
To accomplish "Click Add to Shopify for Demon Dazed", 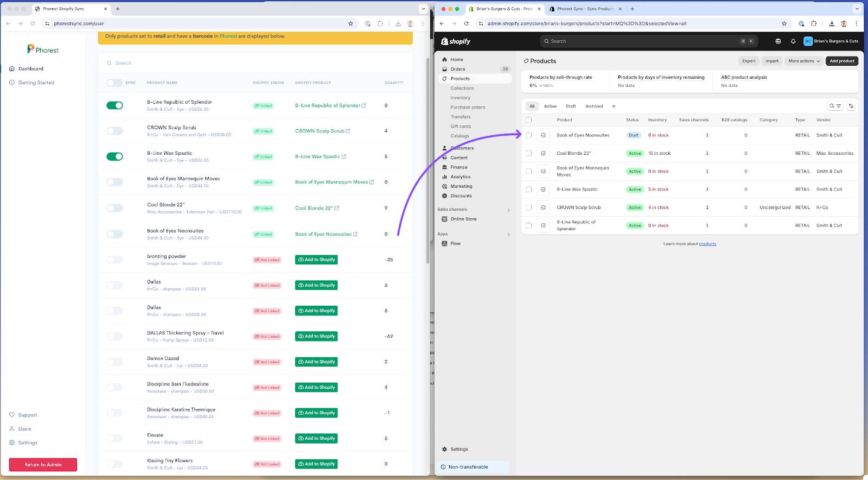I will (316, 362).
